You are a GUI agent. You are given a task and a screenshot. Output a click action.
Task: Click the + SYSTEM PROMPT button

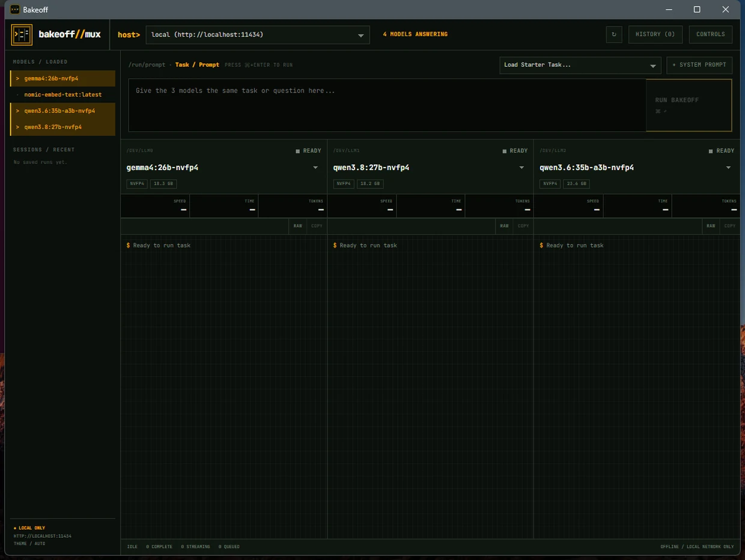click(x=699, y=65)
